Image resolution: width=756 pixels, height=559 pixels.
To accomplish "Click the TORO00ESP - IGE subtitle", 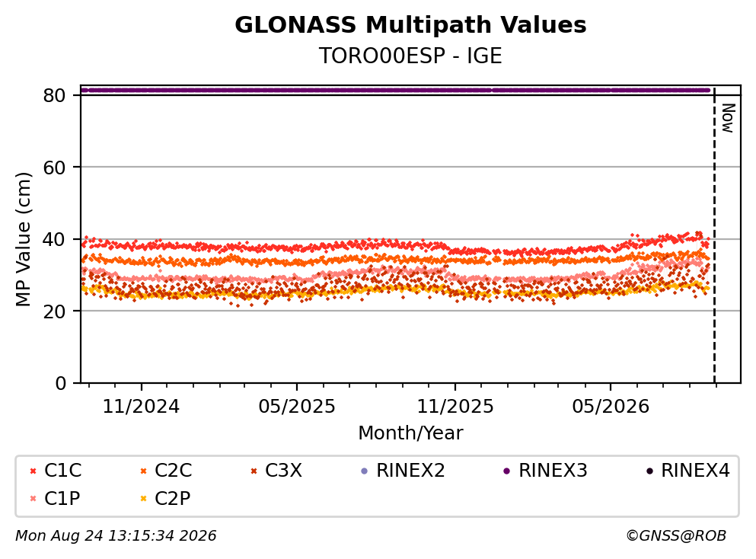I will point(410,56).
